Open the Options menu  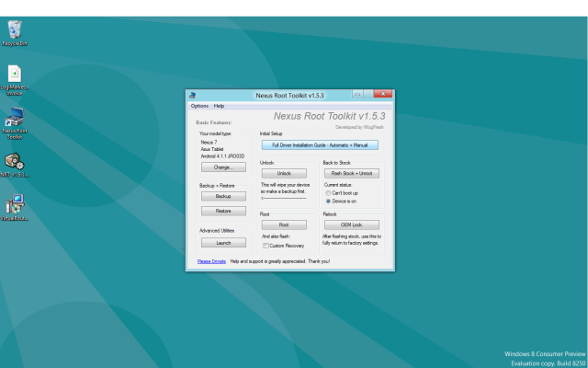[199, 106]
